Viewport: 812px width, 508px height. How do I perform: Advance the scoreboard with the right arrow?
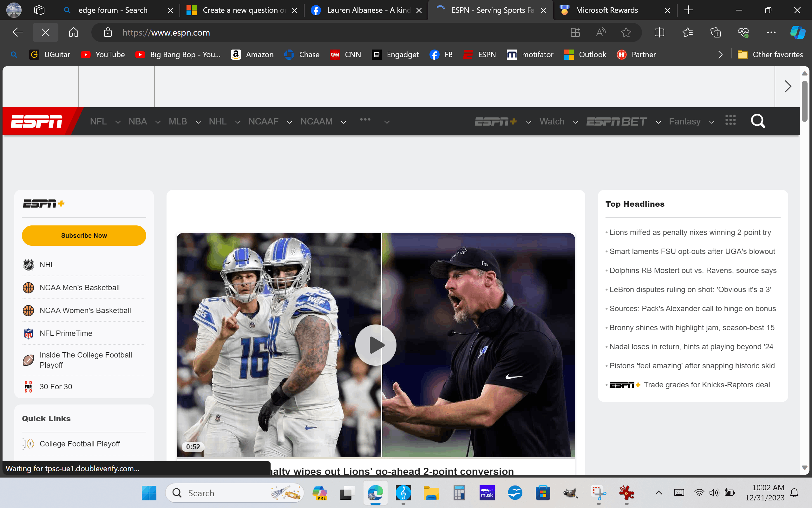pyautogui.click(x=788, y=86)
